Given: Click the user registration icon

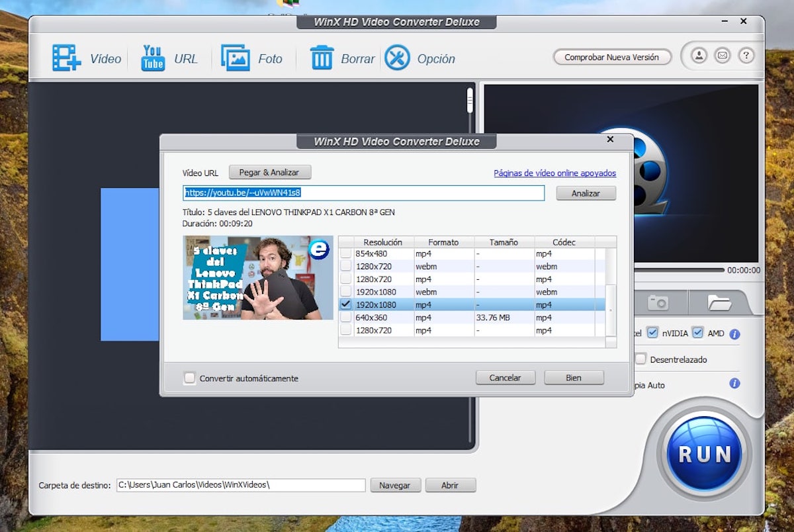Looking at the screenshot, I should click(699, 56).
